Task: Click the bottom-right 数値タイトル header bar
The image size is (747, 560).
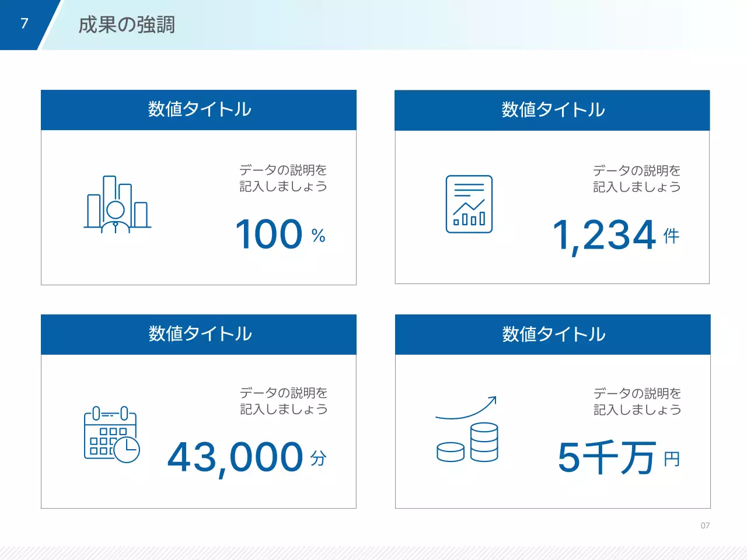Action: (553, 334)
